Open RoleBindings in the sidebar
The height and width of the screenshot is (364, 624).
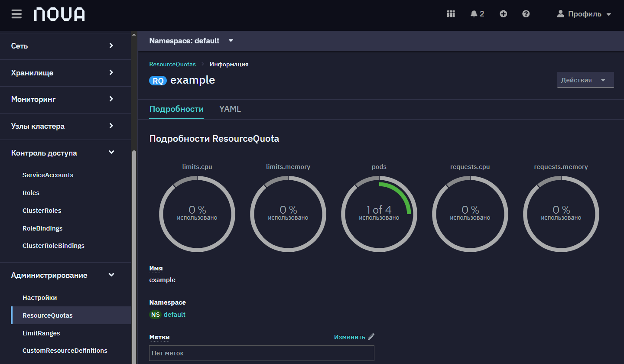(x=42, y=228)
